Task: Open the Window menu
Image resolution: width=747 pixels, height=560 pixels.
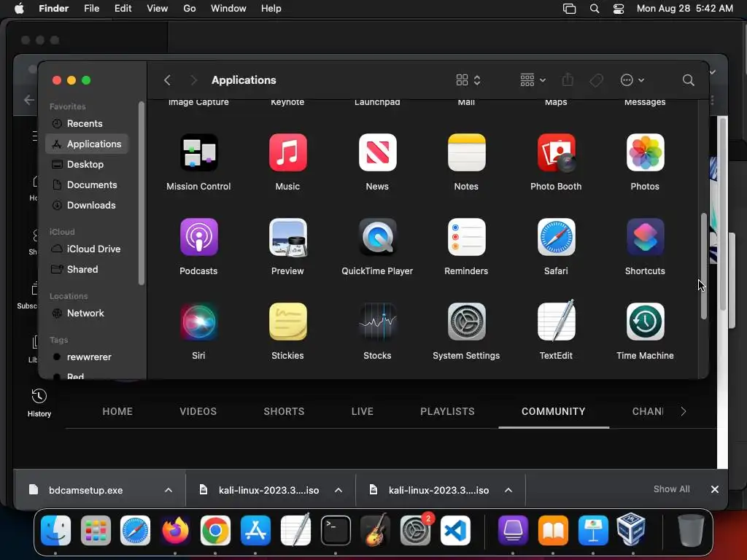Action: [x=228, y=9]
